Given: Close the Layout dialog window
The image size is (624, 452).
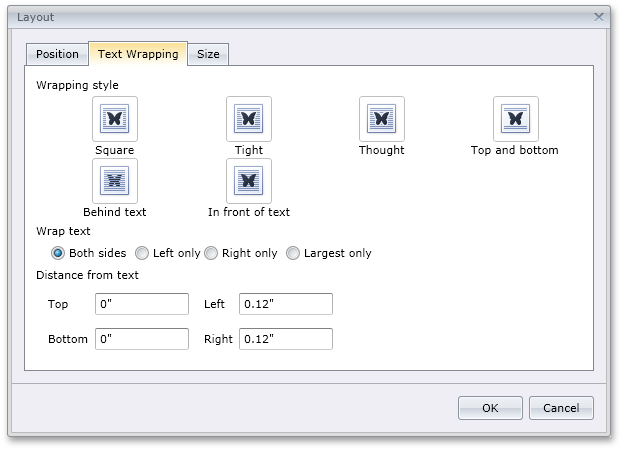Looking at the screenshot, I should (x=599, y=17).
